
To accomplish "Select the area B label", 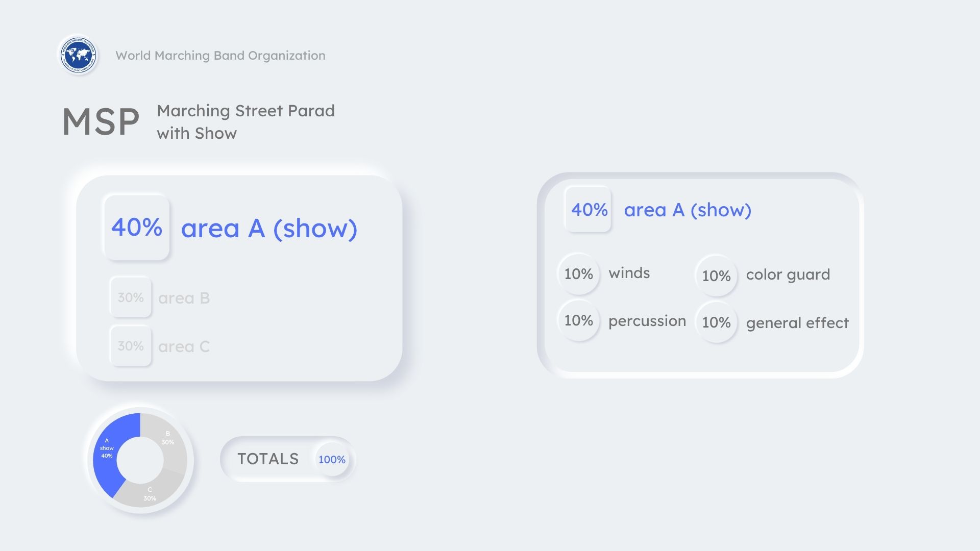I will point(184,298).
